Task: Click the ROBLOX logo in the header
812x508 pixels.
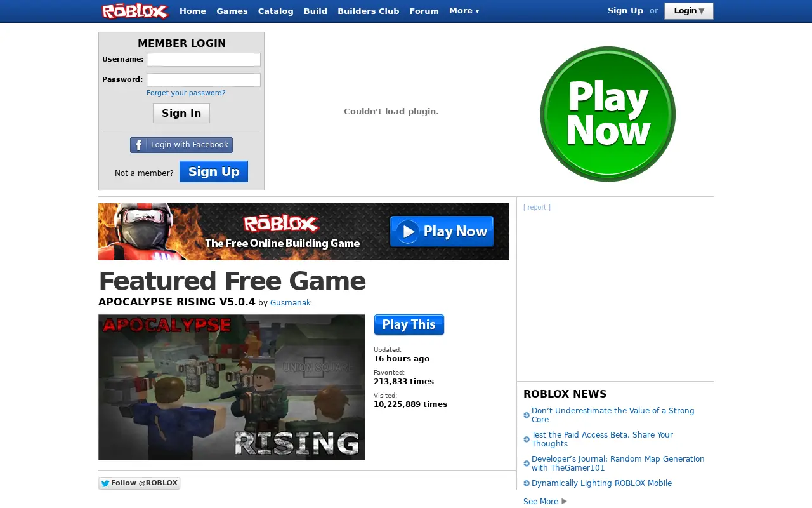Action: pos(135,11)
